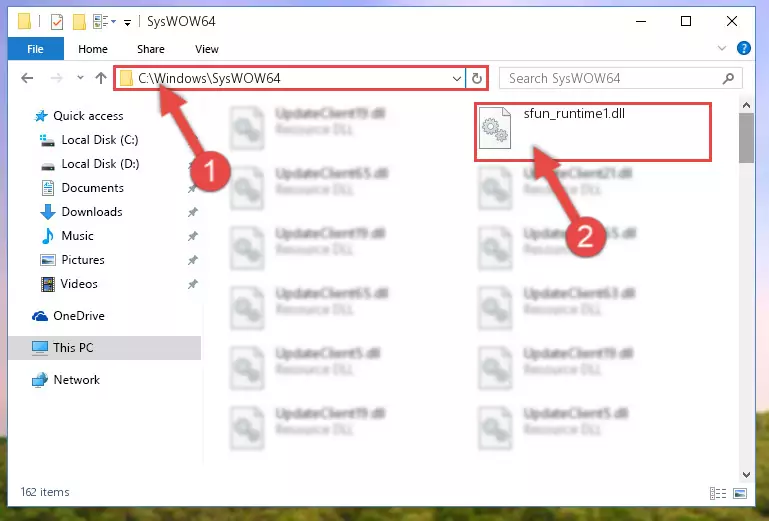Minimize the SysWOW64 window

click(x=641, y=22)
